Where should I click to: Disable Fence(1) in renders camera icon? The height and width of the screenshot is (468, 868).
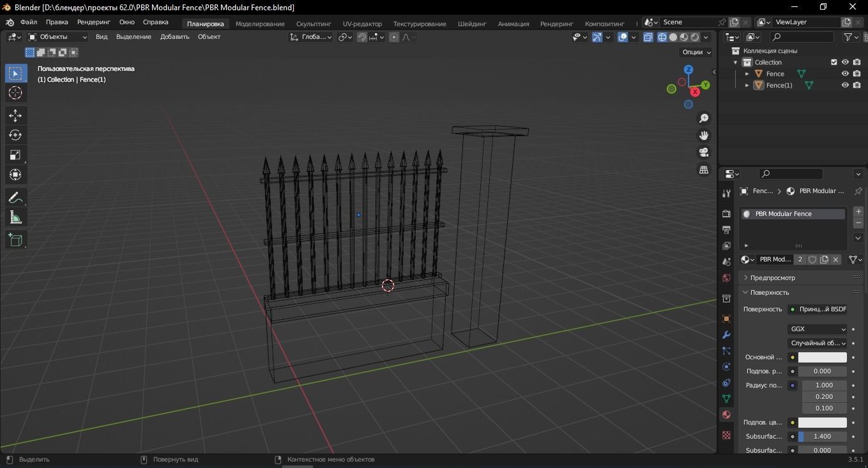pyautogui.click(x=857, y=85)
